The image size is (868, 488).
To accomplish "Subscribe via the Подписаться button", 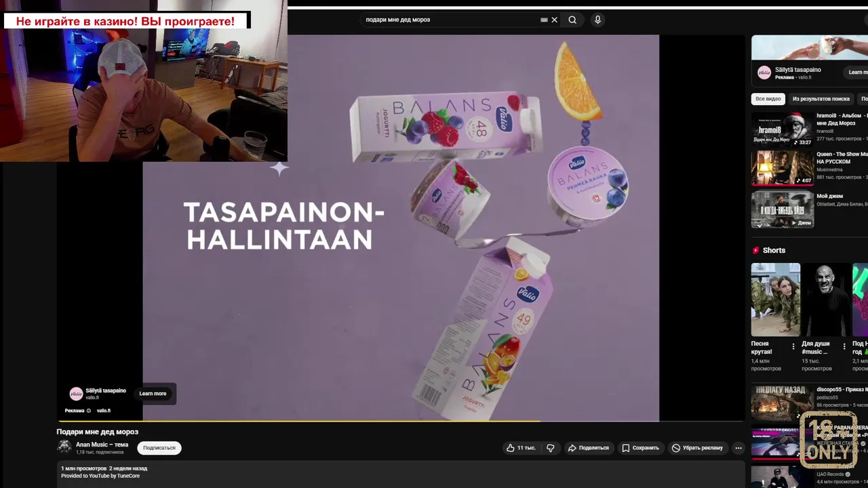I will point(159,448).
